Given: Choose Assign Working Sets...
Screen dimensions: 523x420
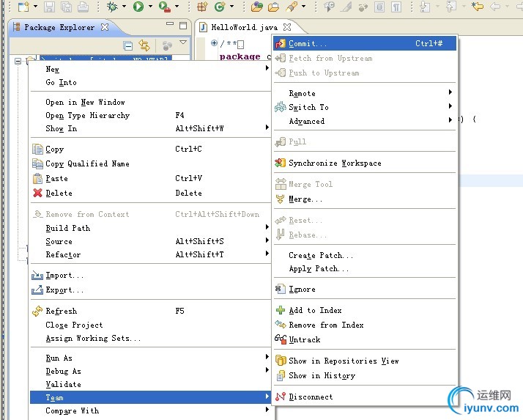Looking at the screenshot, I should (x=150, y=339).
